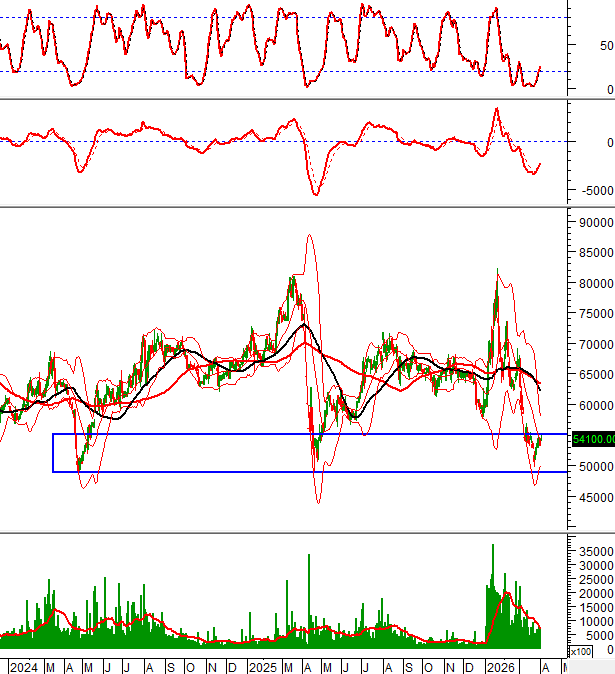This screenshot has height=674, width=615.
Task: Click the 35000 volume axis label
Action: click(594, 551)
